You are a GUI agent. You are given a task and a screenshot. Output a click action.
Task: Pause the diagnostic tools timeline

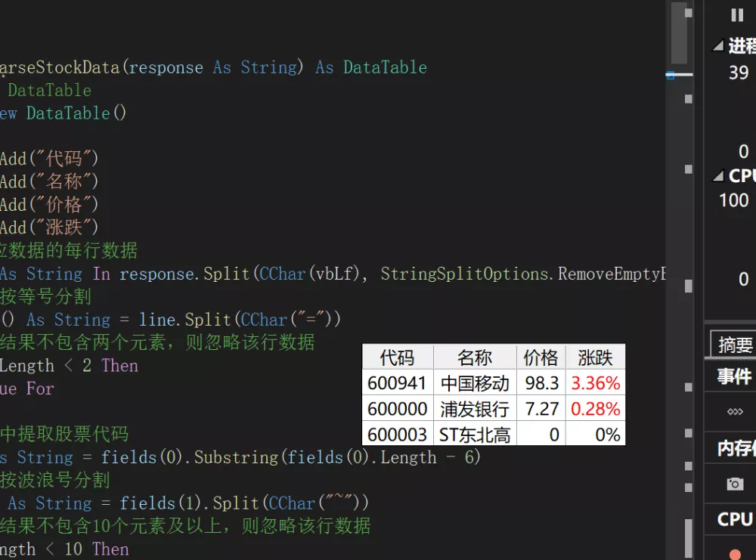[x=737, y=15]
